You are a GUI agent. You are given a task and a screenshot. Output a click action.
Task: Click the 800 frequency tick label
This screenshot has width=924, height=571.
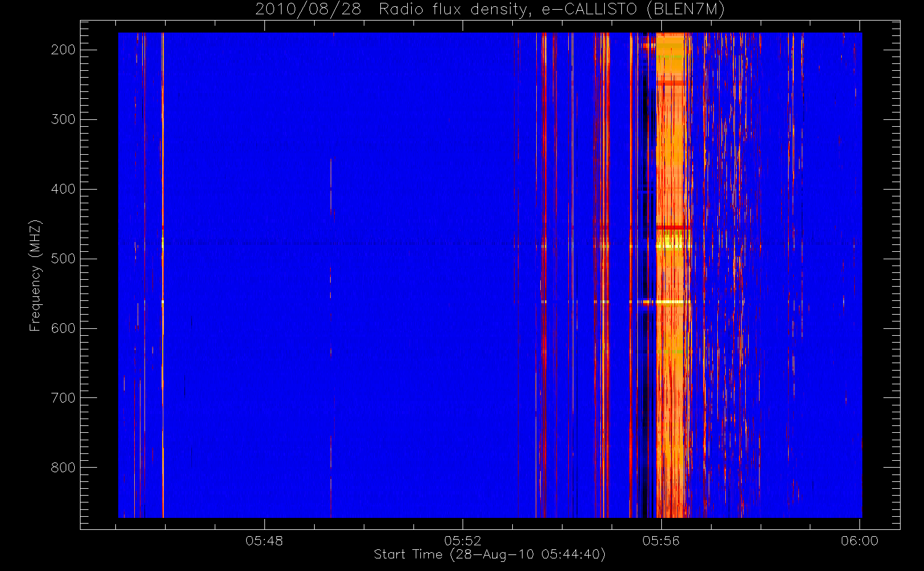coord(63,468)
